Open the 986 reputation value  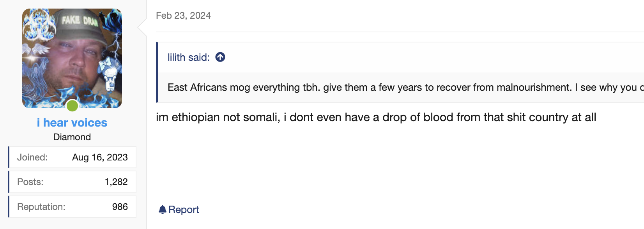coord(120,207)
